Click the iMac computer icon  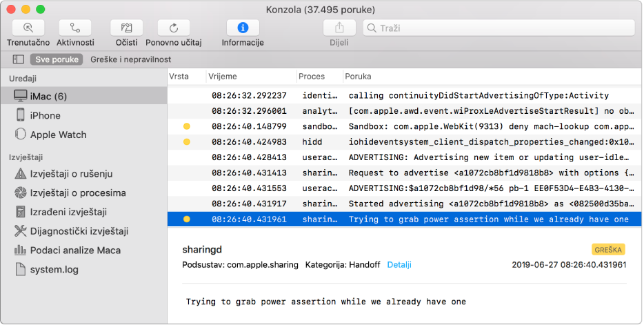pyautogui.click(x=20, y=96)
